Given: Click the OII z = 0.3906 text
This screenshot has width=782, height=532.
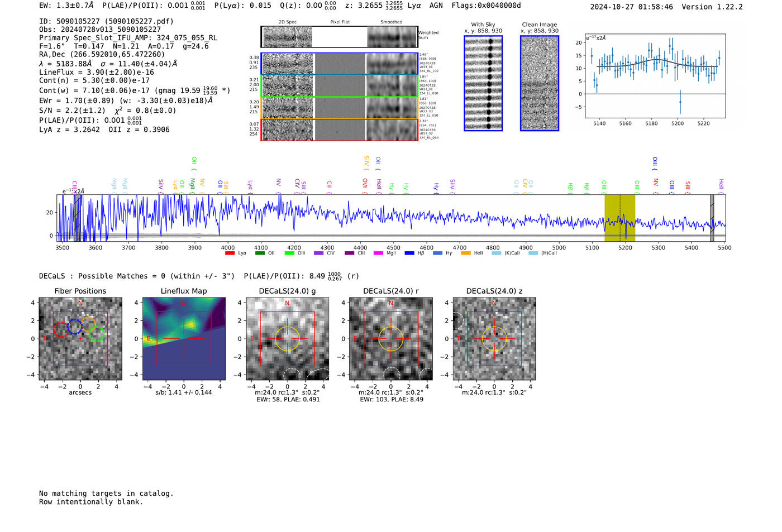Looking at the screenshot, I should click(x=139, y=130).
